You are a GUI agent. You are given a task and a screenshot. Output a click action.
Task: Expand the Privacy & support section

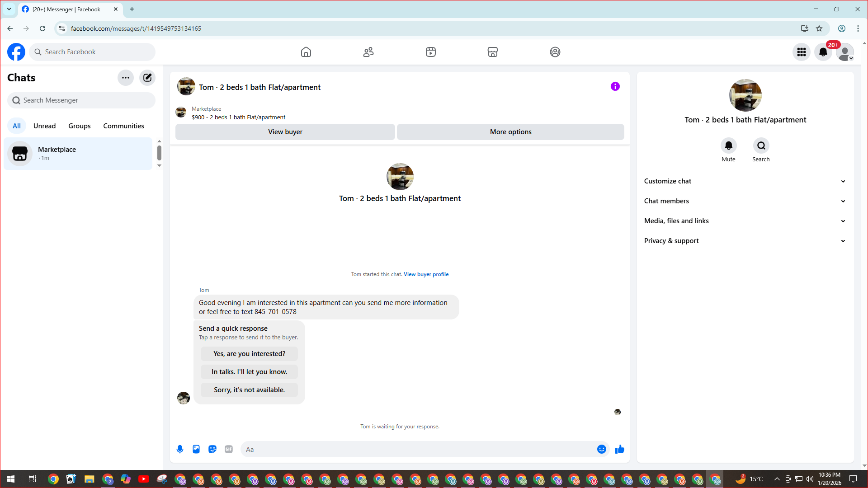pyautogui.click(x=745, y=241)
